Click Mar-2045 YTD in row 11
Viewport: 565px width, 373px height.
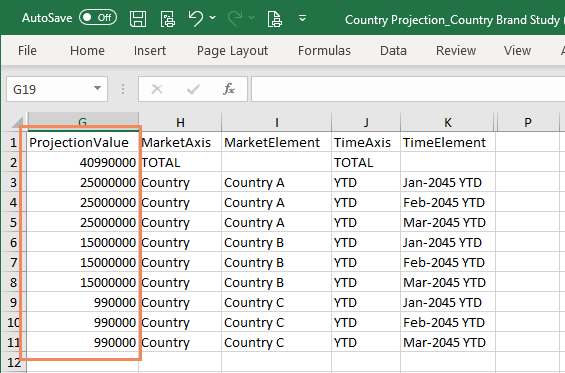[448, 343]
